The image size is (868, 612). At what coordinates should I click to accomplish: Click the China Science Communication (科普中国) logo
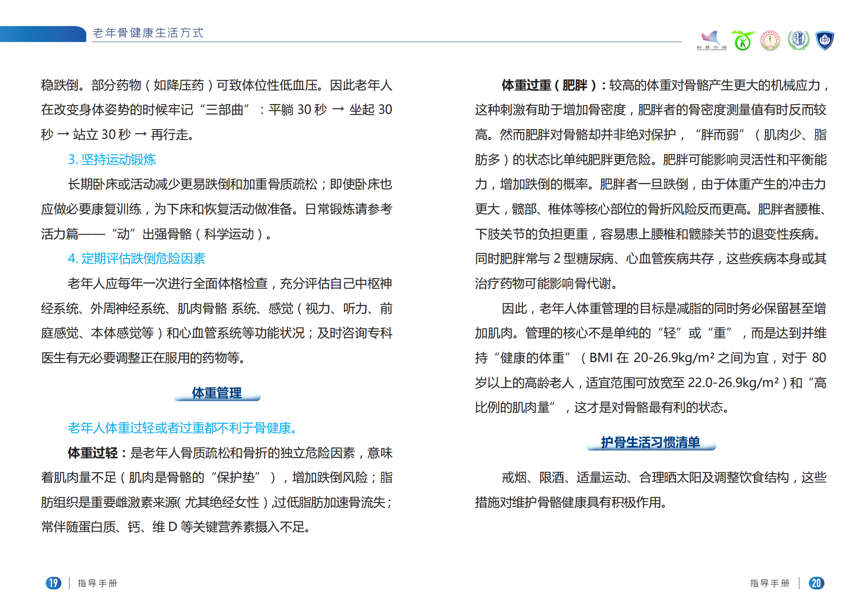point(711,40)
